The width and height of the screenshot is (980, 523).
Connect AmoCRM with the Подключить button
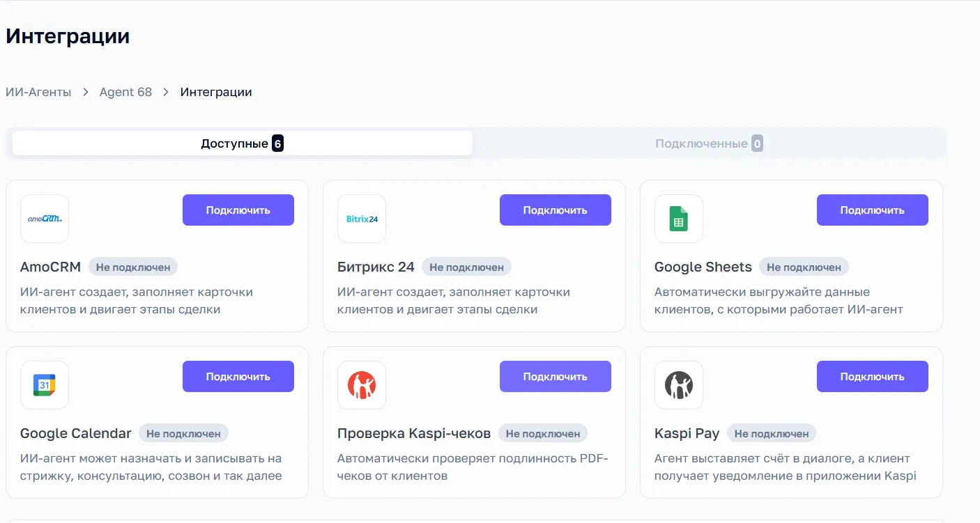(238, 210)
